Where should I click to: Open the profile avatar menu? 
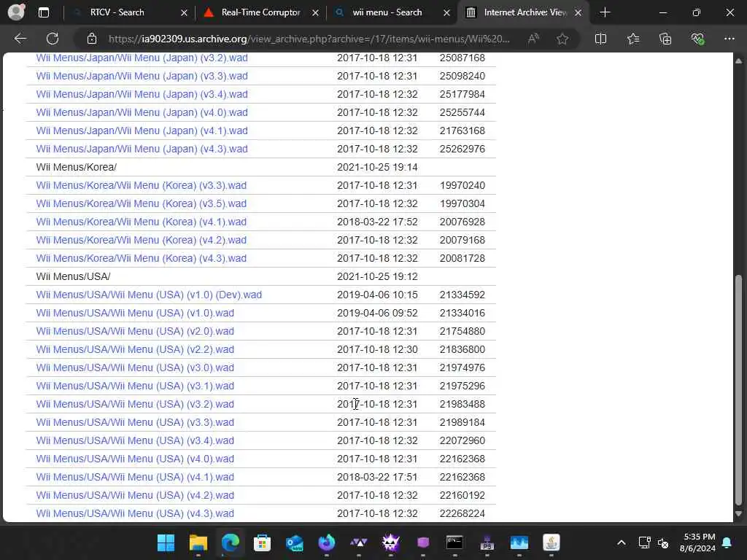pos(16,12)
